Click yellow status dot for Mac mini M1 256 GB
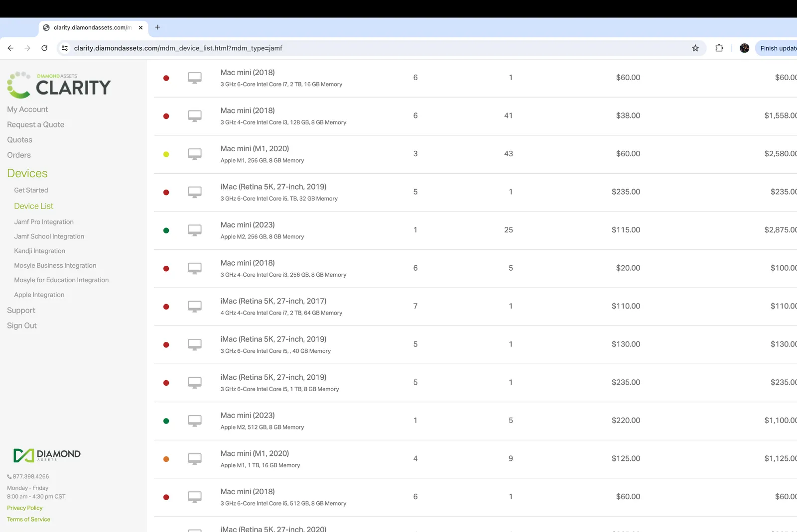 (166, 154)
